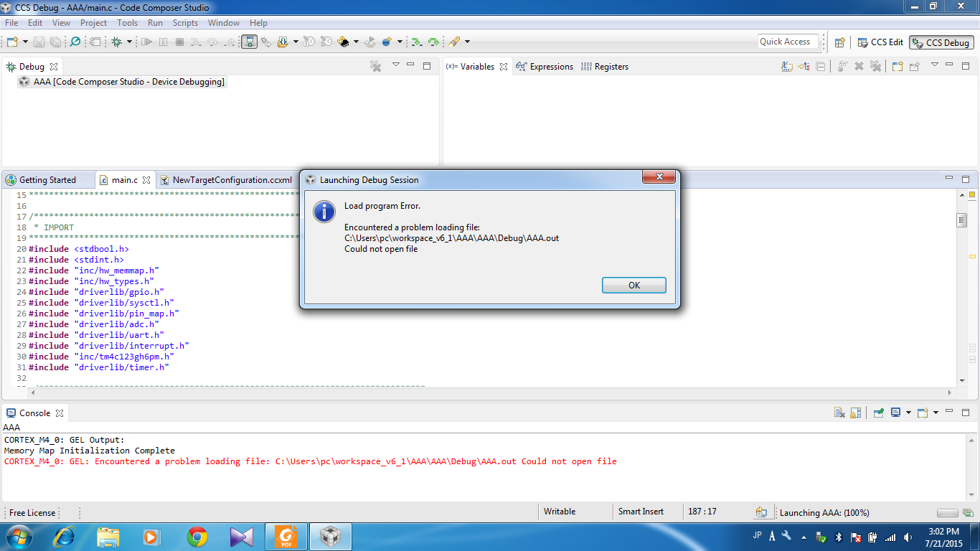The image size is (980, 551).
Task: Expand the Debug launch dropdown arrow
Action: tap(129, 42)
